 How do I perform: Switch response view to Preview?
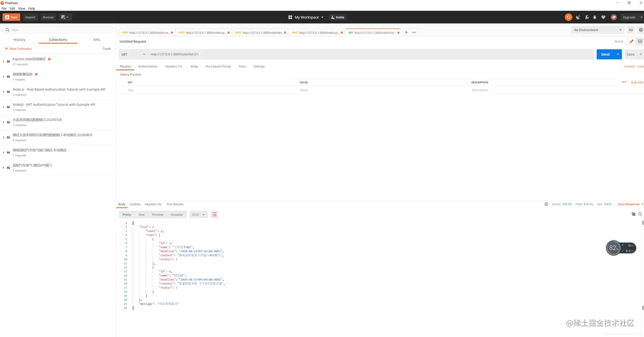click(x=158, y=214)
